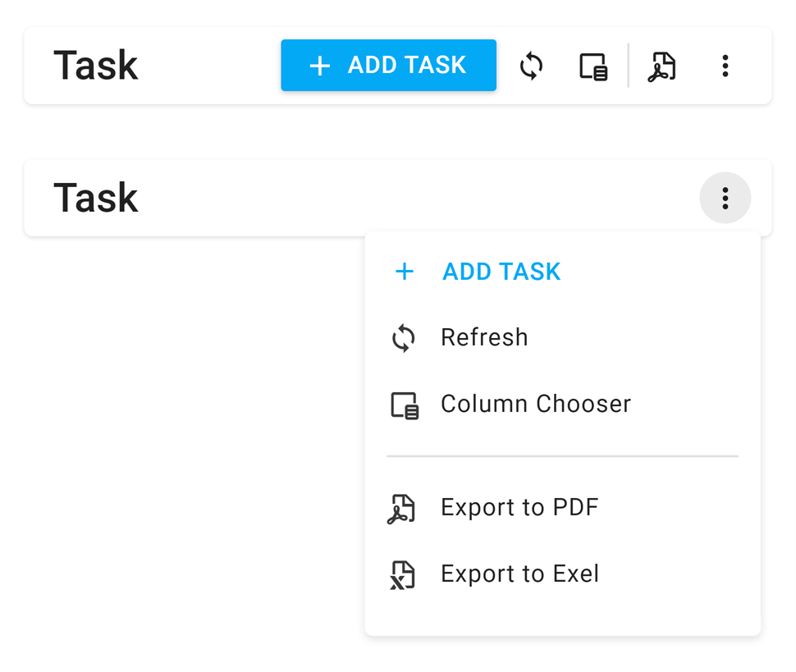Click the Task title in the second toolbar
796x672 pixels.
95,198
